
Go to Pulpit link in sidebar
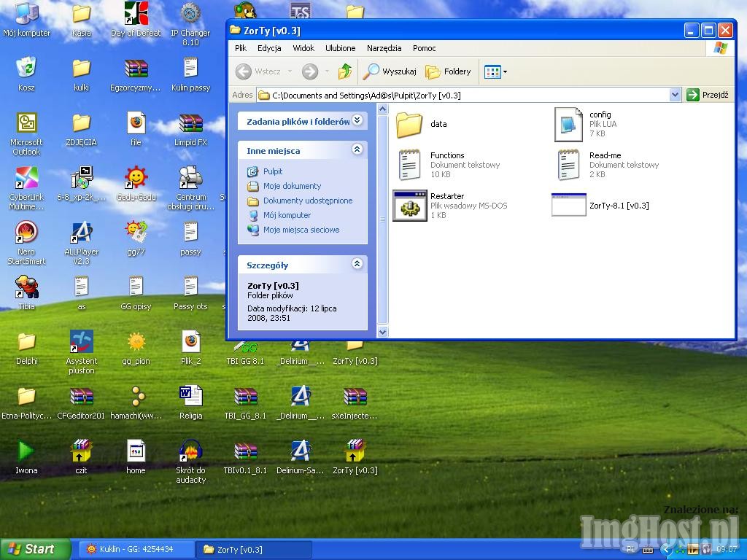click(x=273, y=171)
